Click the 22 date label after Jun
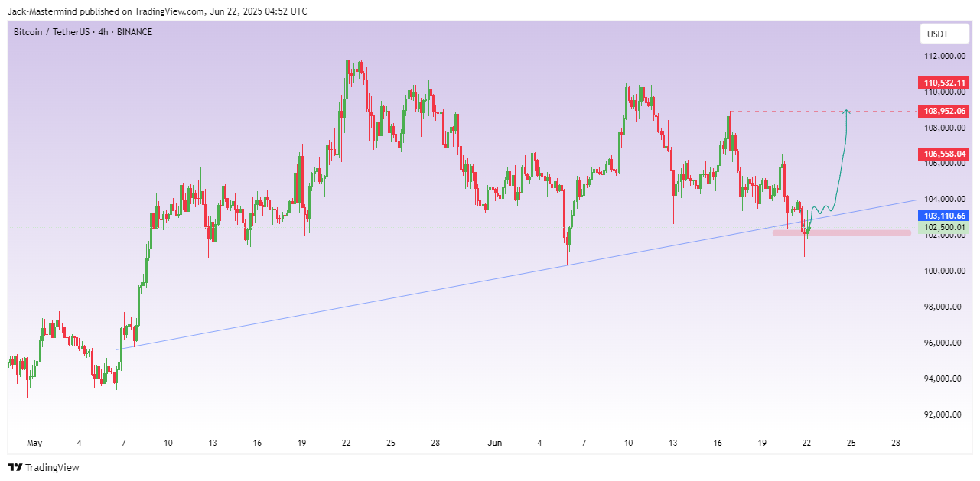 pos(806,443)
